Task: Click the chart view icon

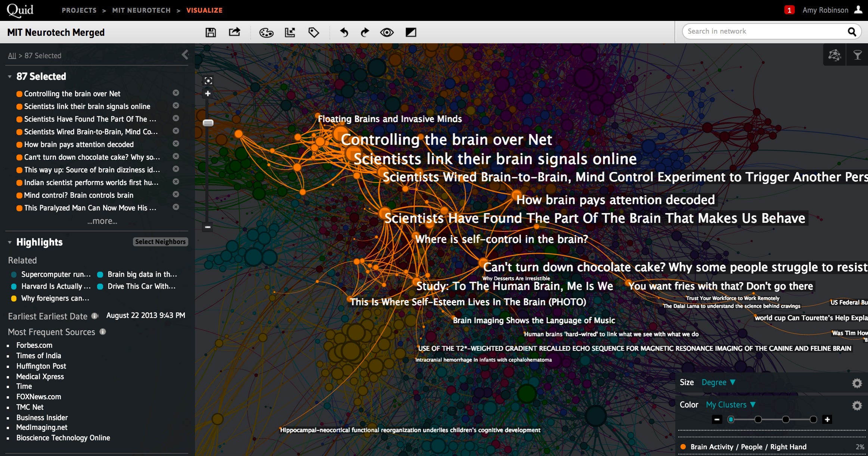Action: [290, 32]
